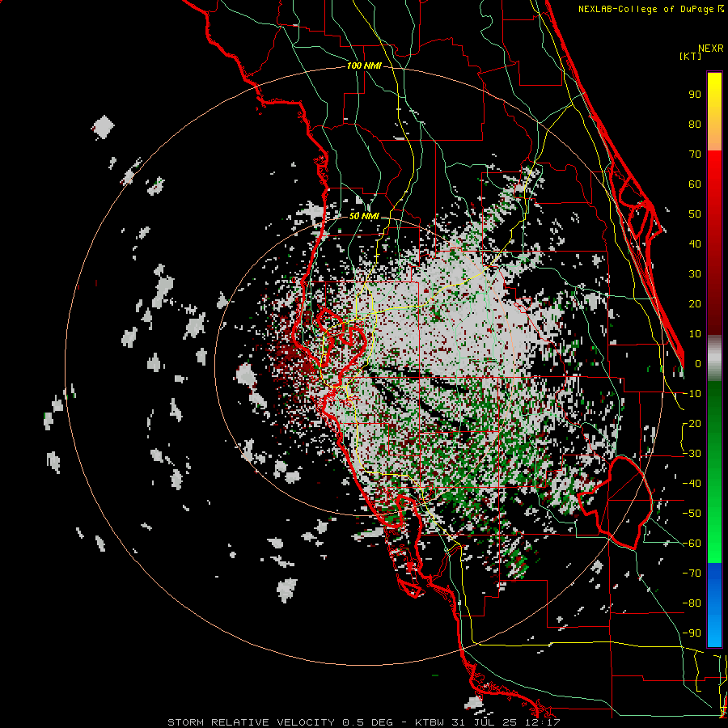This screenshot has height=728, width=728.
Task: Click the -60 value on velocity scale
Action: point(692,544)
